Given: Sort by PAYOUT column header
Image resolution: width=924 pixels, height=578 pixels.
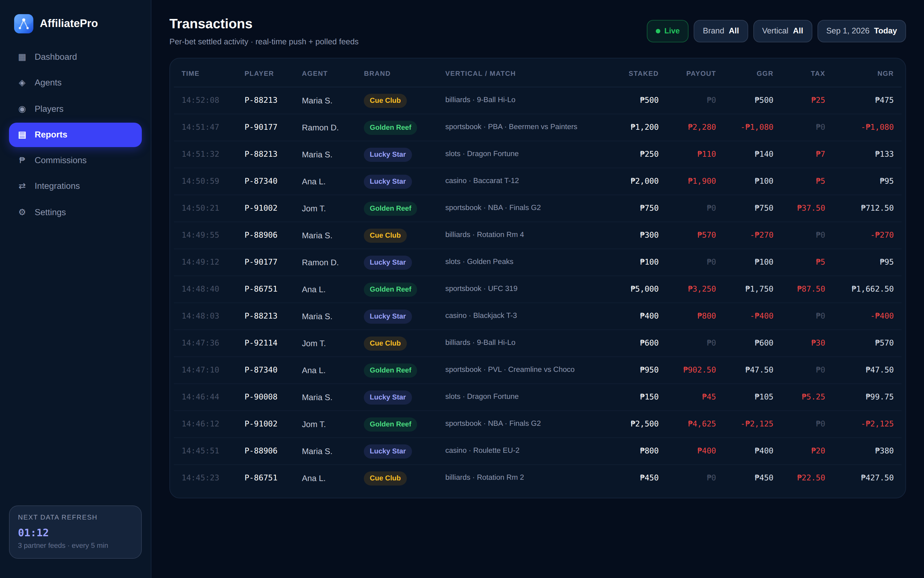Looking at the screenshot, I should coord(701,74).
